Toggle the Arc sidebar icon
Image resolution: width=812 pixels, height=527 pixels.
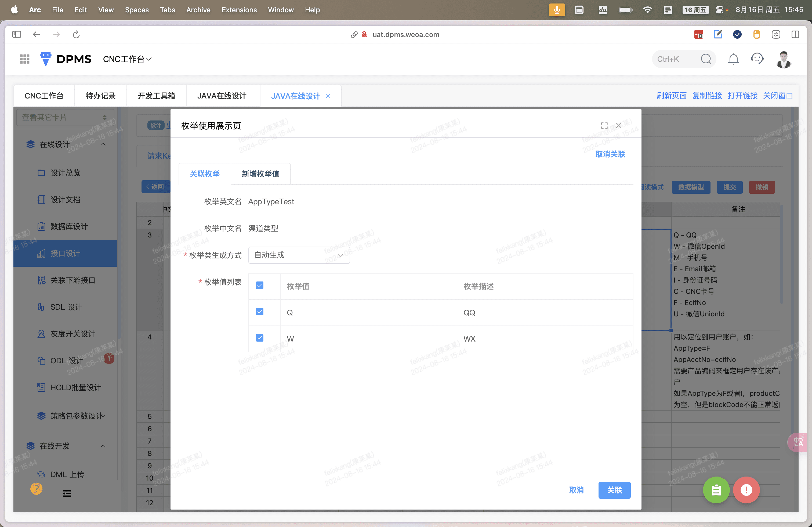(x=17, y=34)
